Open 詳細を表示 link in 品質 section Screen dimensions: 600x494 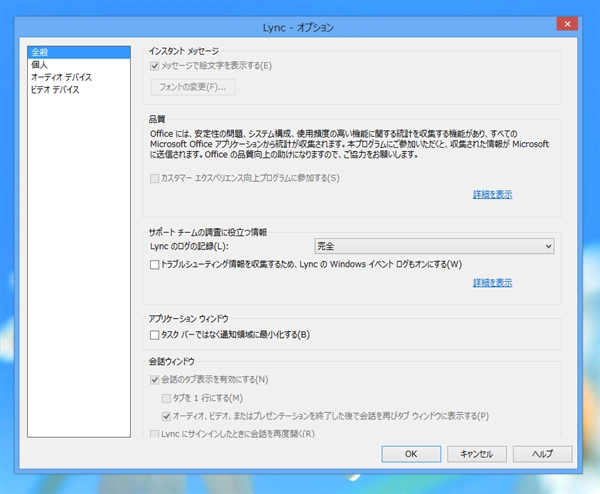click(x=492, y=194)
